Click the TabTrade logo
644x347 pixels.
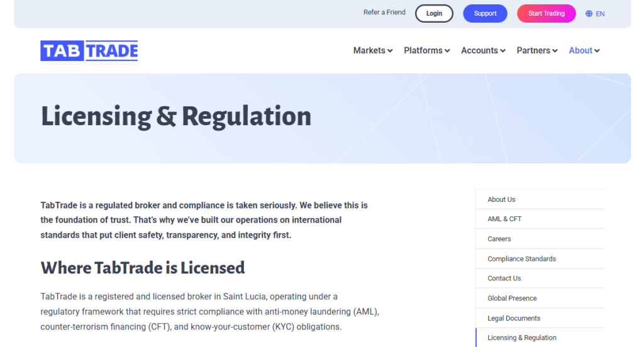[89, 51]
